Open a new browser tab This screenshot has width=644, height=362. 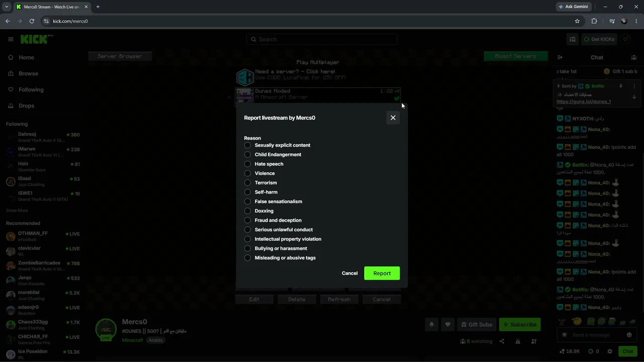(x=98, y=7)
